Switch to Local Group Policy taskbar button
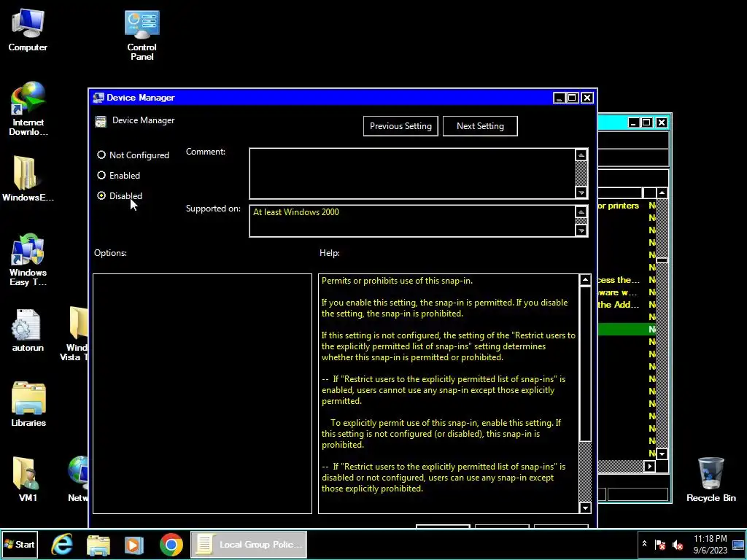Image resolution: width=747 pixels, height=560 pixels. click(x=249, y=544)
